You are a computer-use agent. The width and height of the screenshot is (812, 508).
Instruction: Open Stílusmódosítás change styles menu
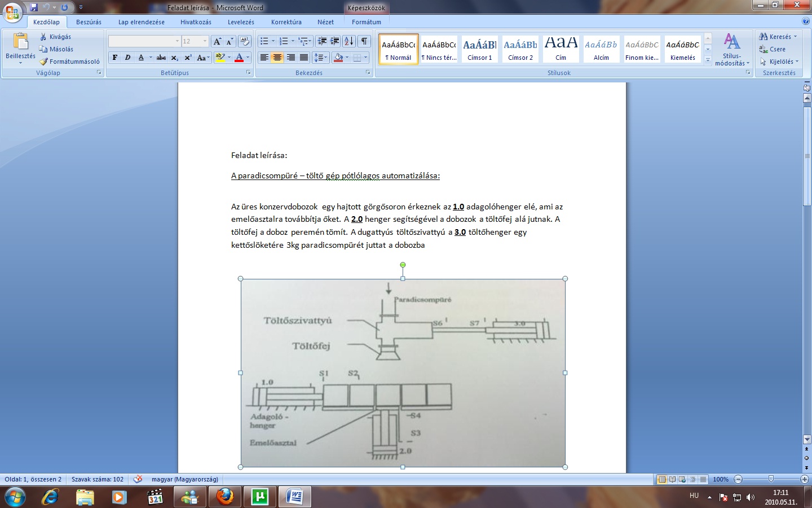tap(732, 50)
